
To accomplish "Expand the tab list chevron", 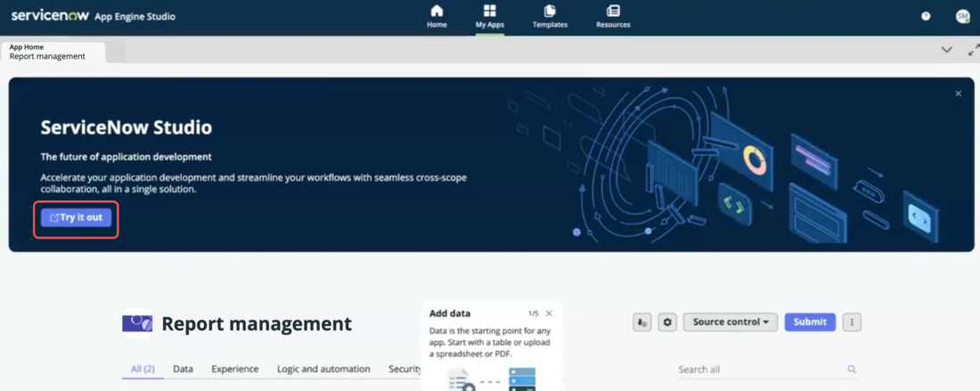I will point(947,50).
